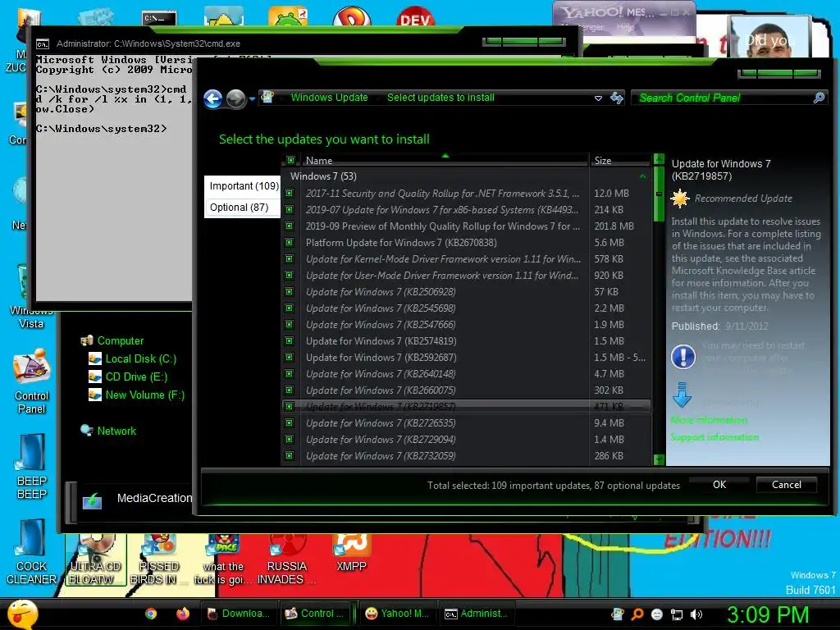Uncheck Kernel-Mode Driver Framework update checkbox
The height and width of the screenshot is (630, 840).
tap(290, 258)
